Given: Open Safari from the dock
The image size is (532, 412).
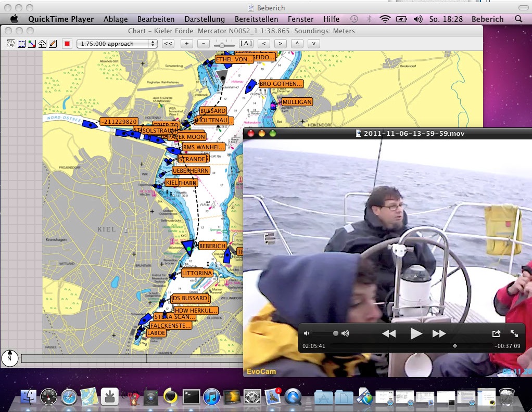Looking at the screenshot, I should pos(69,397).
